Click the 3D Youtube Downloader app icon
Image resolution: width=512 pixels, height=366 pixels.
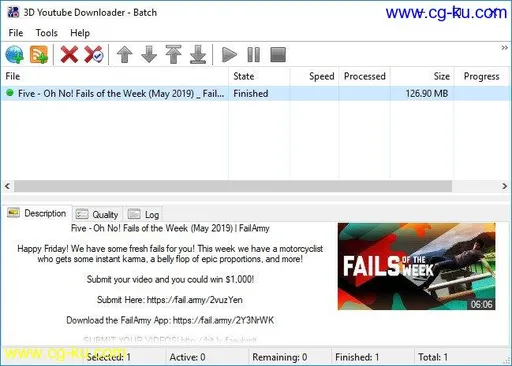pos(13,12)
